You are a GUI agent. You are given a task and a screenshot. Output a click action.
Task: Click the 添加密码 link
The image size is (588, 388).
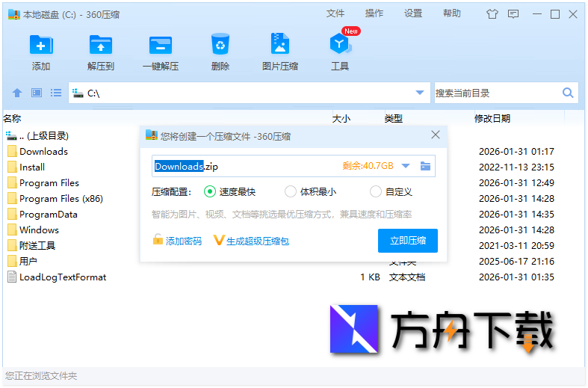click(183, 241)
